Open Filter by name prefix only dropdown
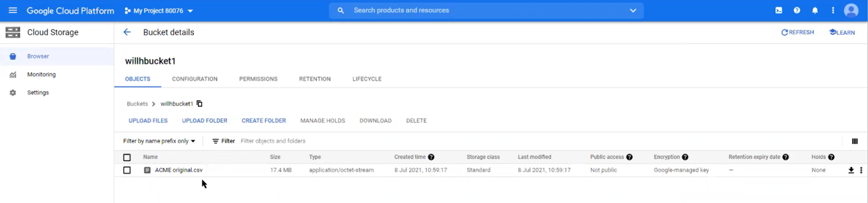Image resolution: width=868 pixels, height=203 pixels. tap(159, 141)
